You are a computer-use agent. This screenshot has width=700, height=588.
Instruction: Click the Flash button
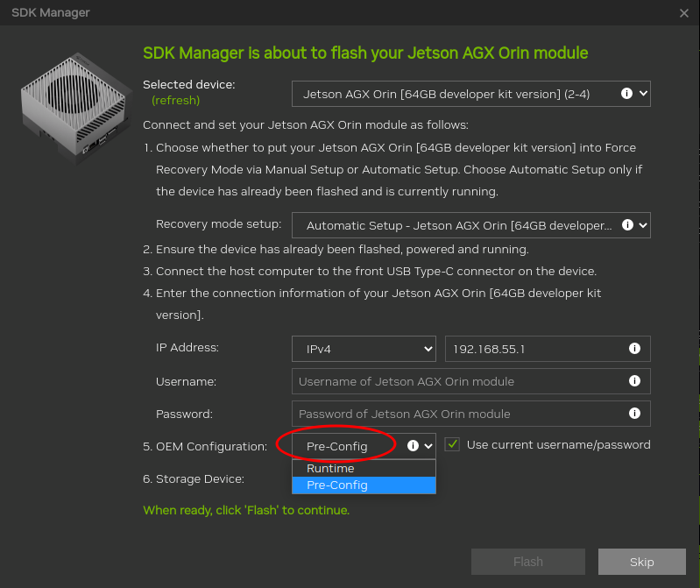point(528,562)
